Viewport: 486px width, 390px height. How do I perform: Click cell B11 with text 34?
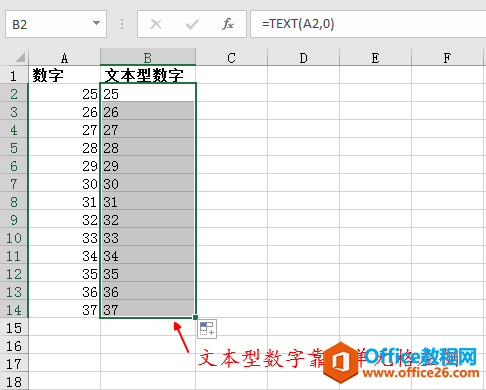[148, 255]
